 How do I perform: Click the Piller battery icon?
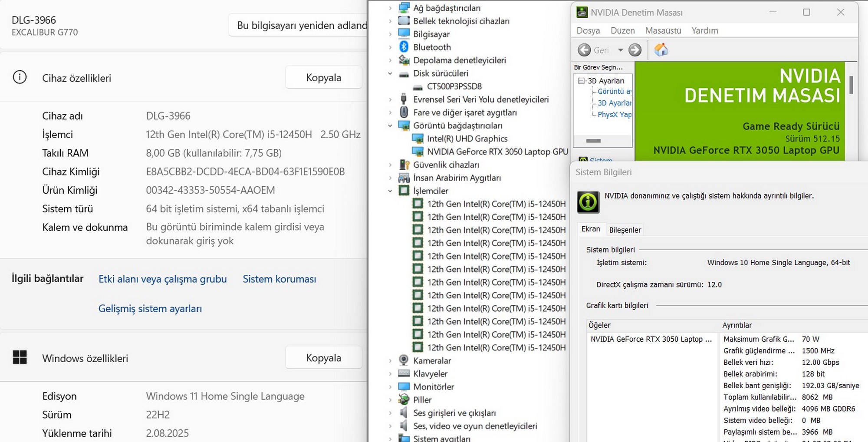coord(404,399)
